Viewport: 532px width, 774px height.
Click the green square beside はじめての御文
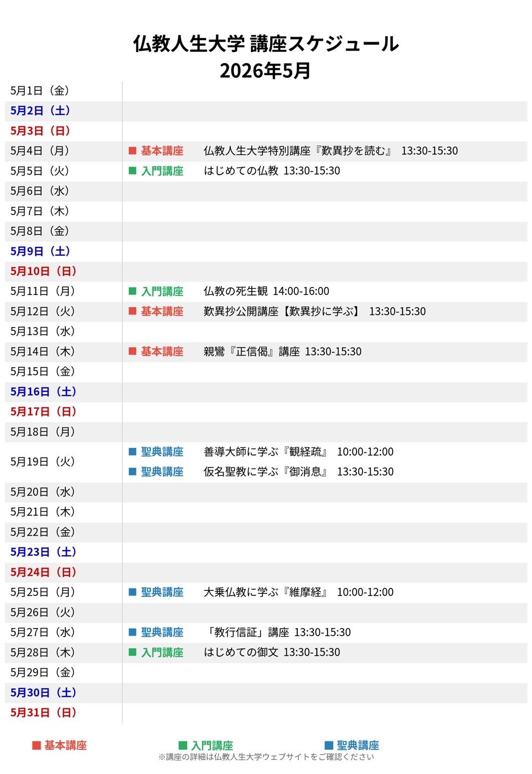click(132, 653)
